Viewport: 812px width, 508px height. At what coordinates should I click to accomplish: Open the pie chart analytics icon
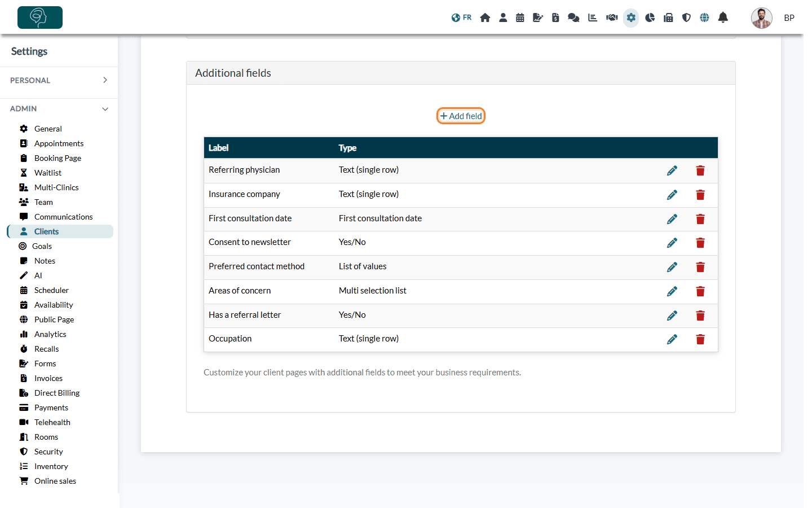coord(650,17)
